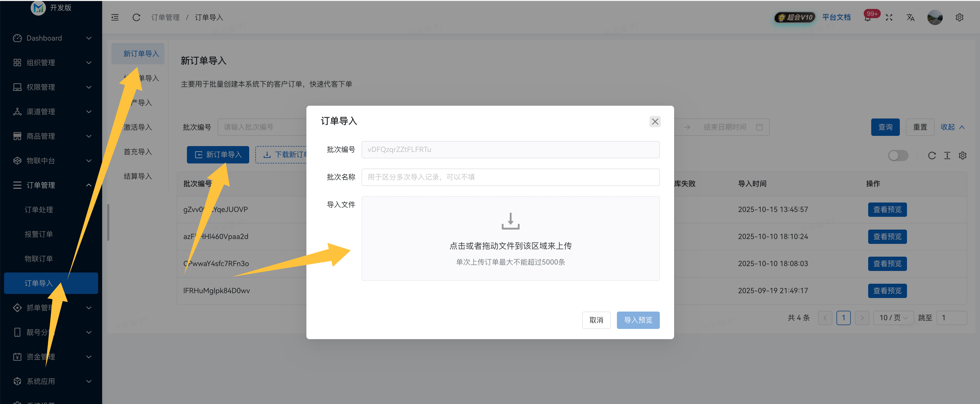Open the 10 / 页 page size dropdown
980x404 pixels.
[893, 318]
